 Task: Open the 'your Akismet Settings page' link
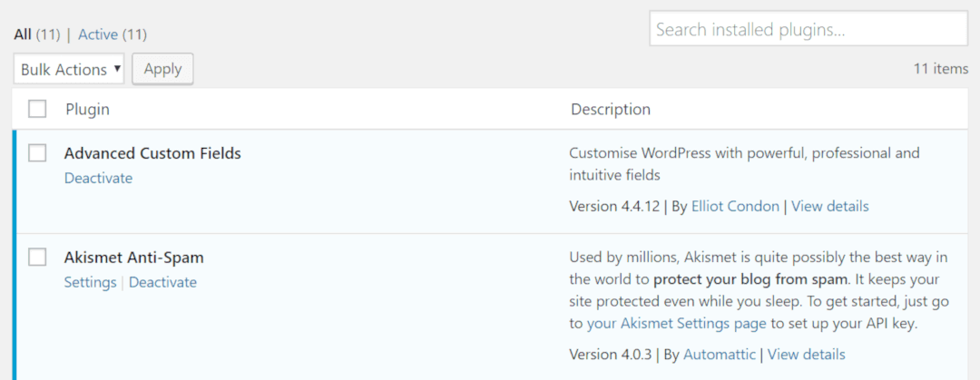[x=678, y=323]
